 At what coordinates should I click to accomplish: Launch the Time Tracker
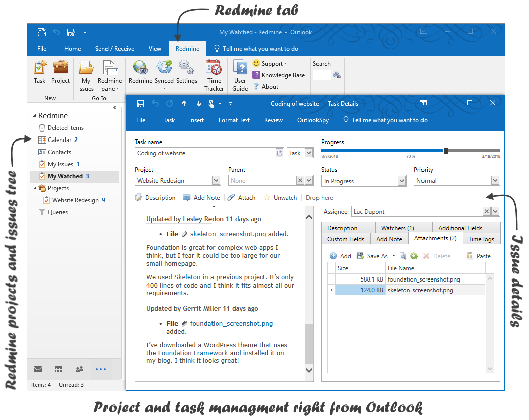(214, 76)
